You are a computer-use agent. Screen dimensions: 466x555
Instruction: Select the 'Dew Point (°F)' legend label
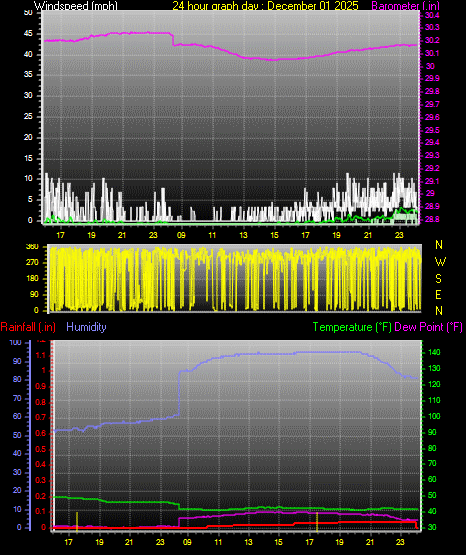point(428,327)
